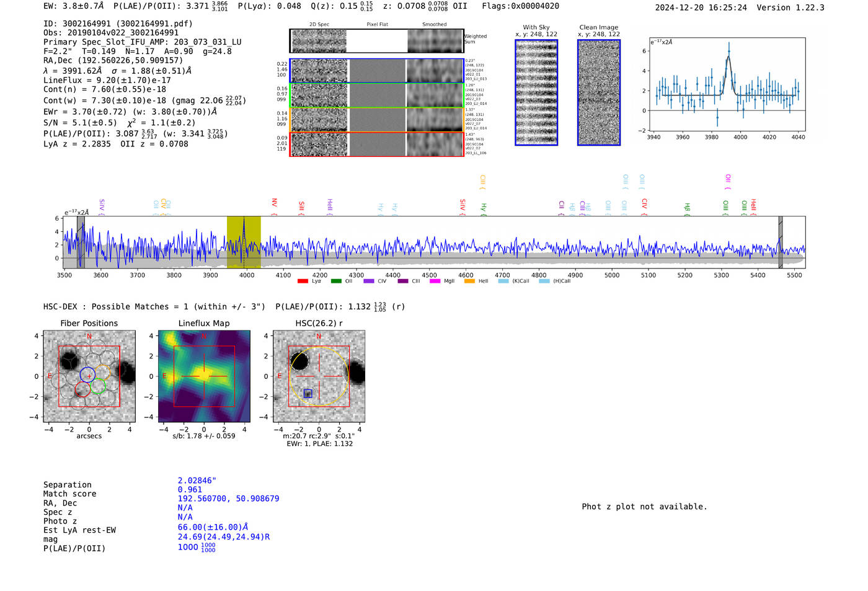This screenshot has height=591, width=868.
Task: Select the red fiber circle in Fiber Positions
Action: [x=82, y=389]
